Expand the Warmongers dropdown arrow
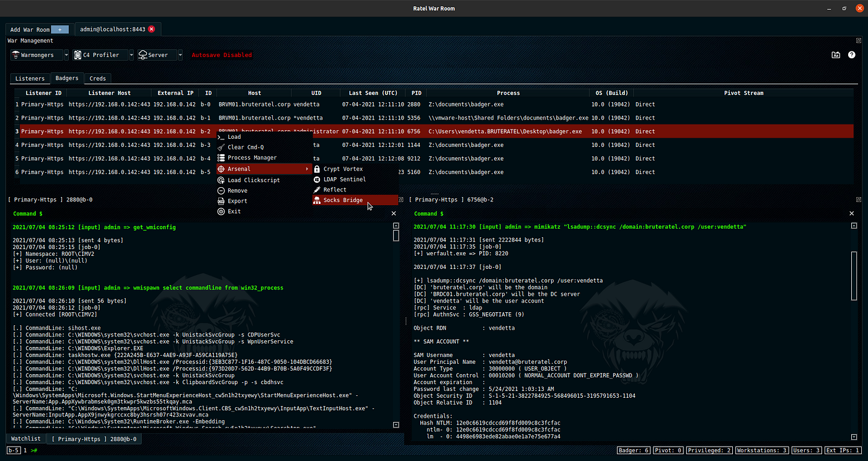The width and height of the screenshot is (868, 461). tap(67, 55)
